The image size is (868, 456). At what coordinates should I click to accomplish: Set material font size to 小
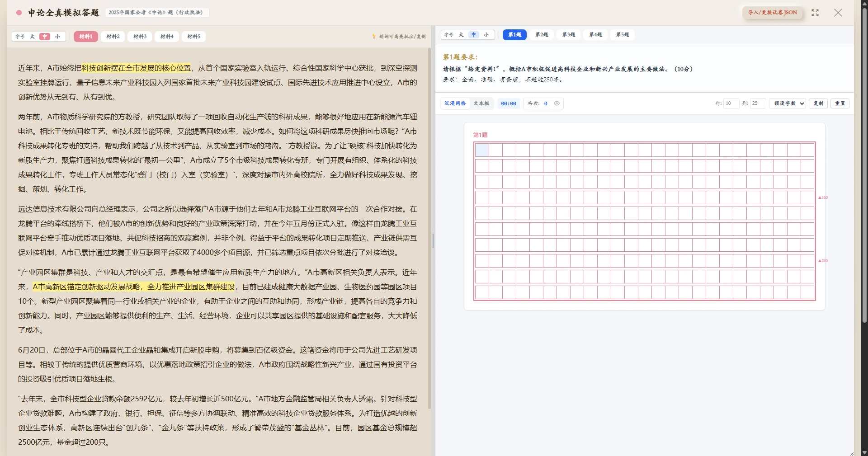(57, 37)
